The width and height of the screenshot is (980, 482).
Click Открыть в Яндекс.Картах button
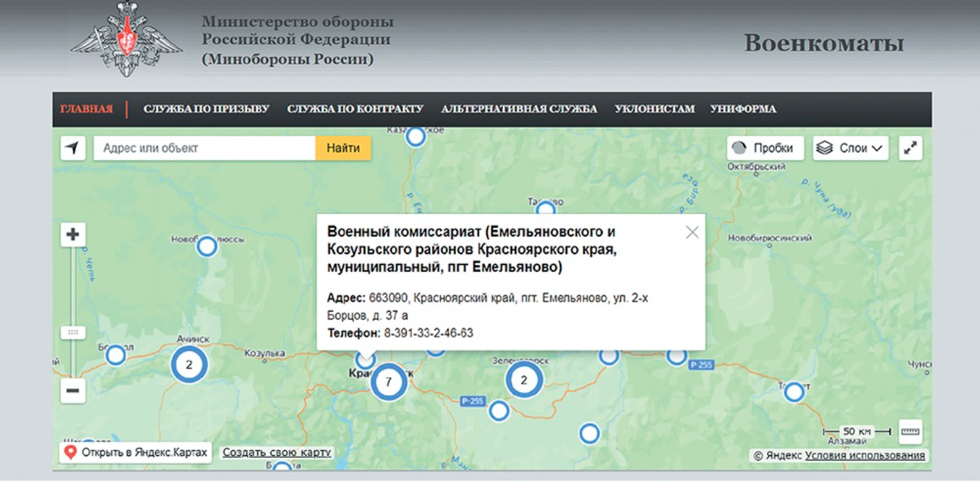pos(136,452)
